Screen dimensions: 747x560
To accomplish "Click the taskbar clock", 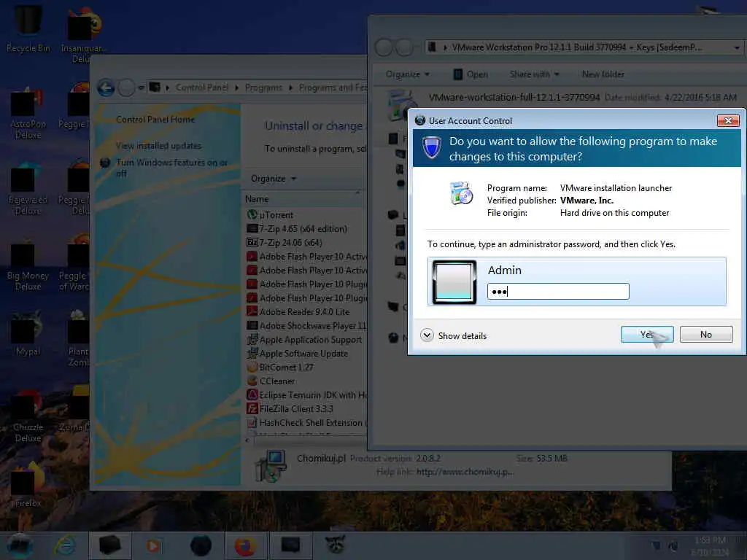I will tap(710, 545).
